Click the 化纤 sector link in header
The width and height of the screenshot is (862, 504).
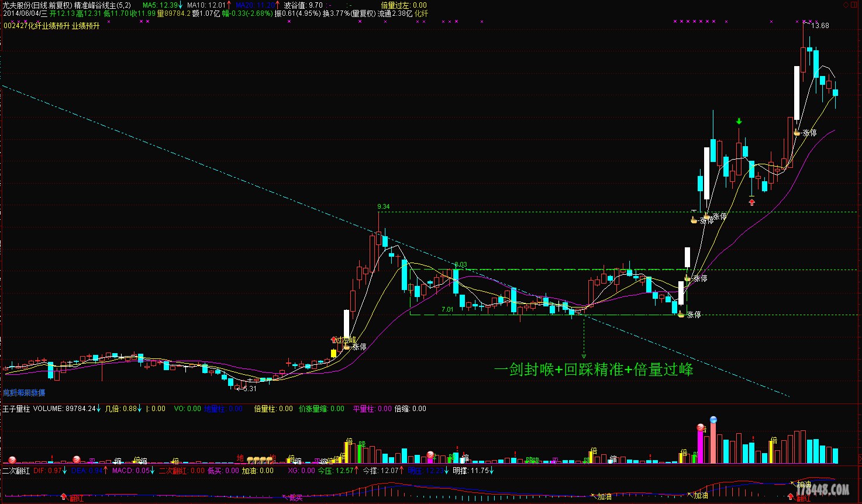[421, 13]
